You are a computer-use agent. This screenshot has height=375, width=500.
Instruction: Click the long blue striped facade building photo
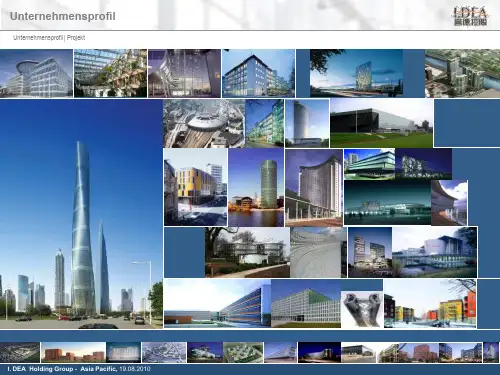click(x=217, y=304)
